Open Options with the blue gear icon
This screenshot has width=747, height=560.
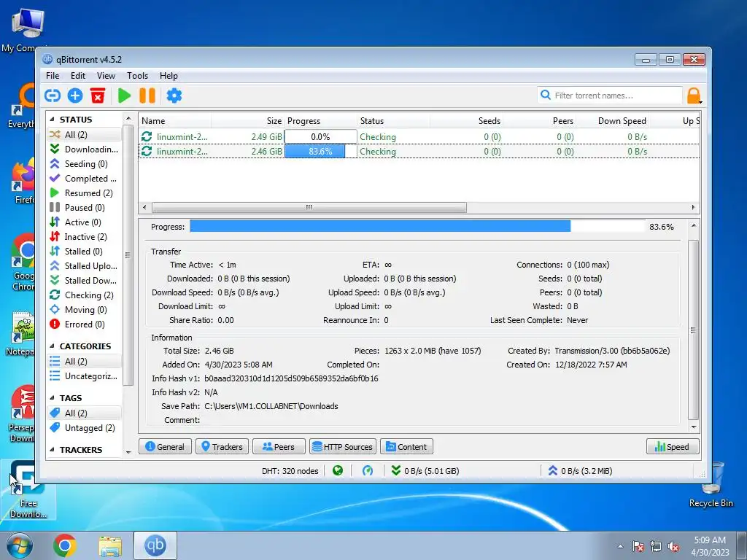pos(174,96)
